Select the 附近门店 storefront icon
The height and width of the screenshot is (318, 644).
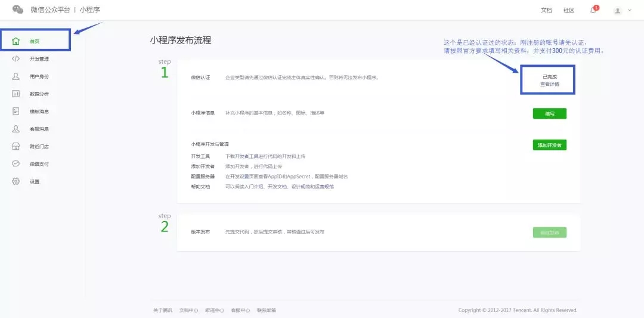pyautogui.click(x=16, y=146)
